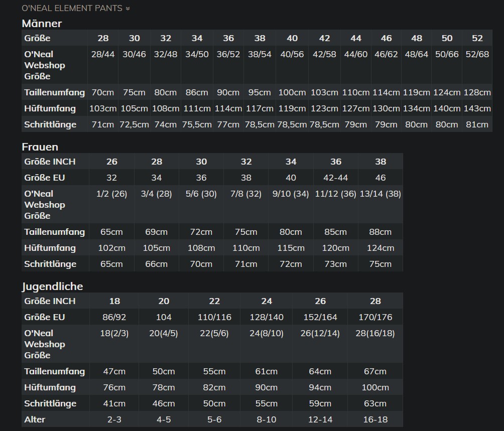Select the 86/92 youth EU size cell
This screenshot has height=431, width=504.
coord(114,317)
